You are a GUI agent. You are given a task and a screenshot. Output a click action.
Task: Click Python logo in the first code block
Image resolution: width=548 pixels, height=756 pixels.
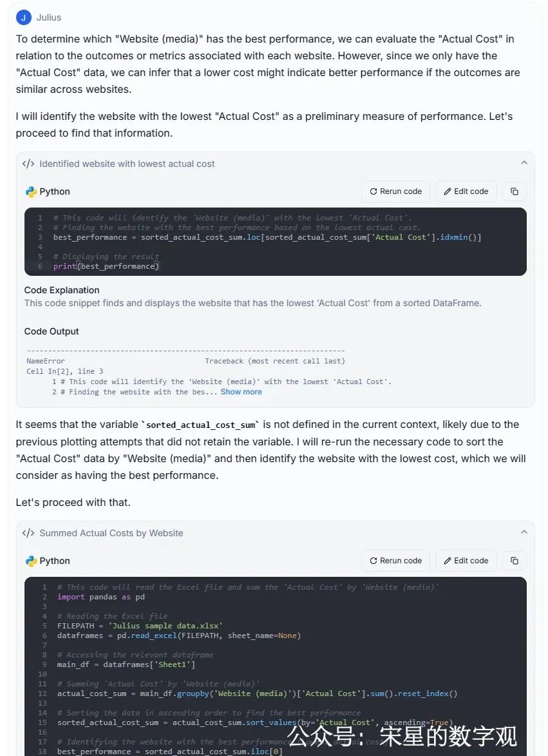tap(31, 191)
